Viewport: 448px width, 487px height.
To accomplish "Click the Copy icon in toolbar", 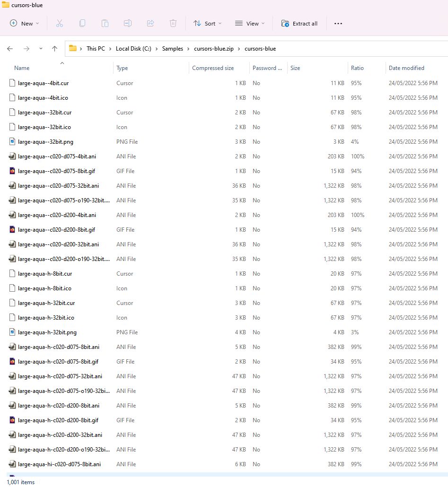I will click(x=82, y=23).
